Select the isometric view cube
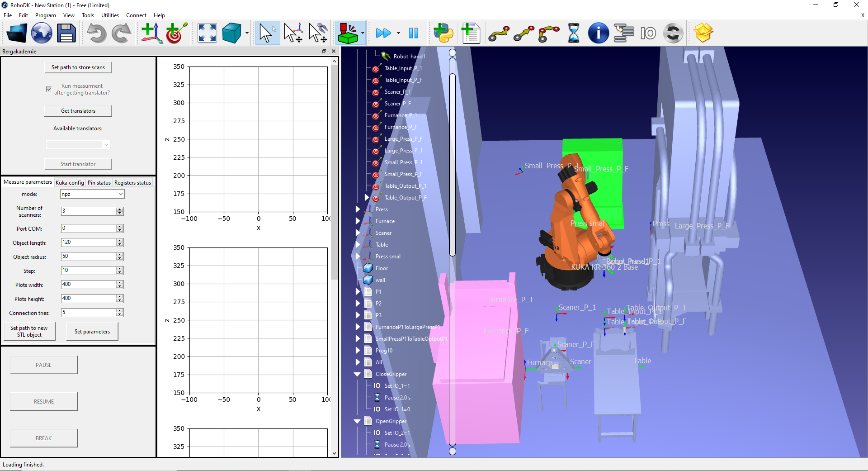Screen dimensions: 868x471 click(x=232, y=33)
